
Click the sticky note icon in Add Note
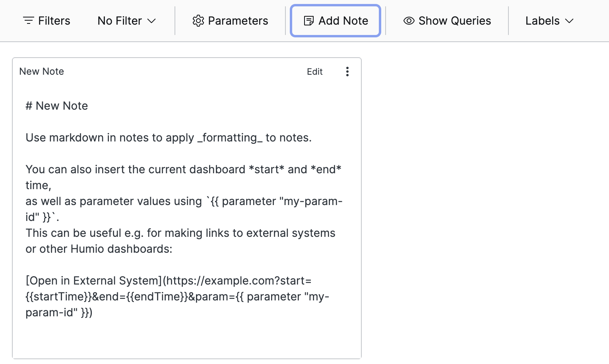coord(308,21)
